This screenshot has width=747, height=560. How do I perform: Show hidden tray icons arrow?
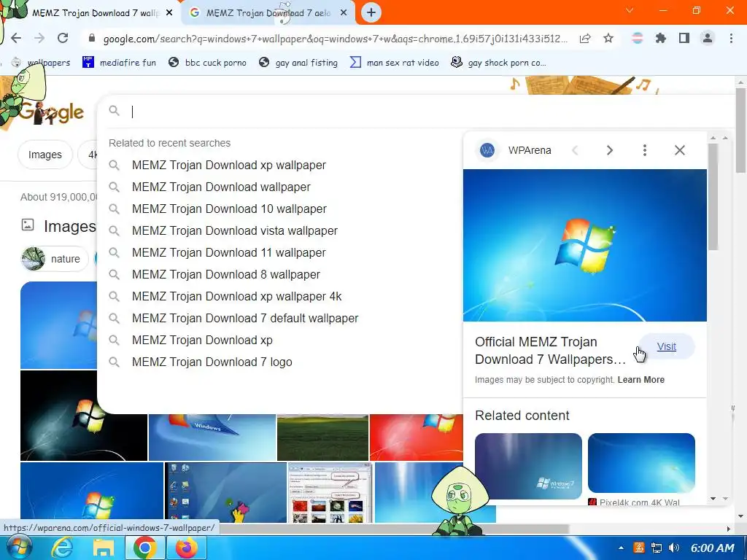(621, 548)
